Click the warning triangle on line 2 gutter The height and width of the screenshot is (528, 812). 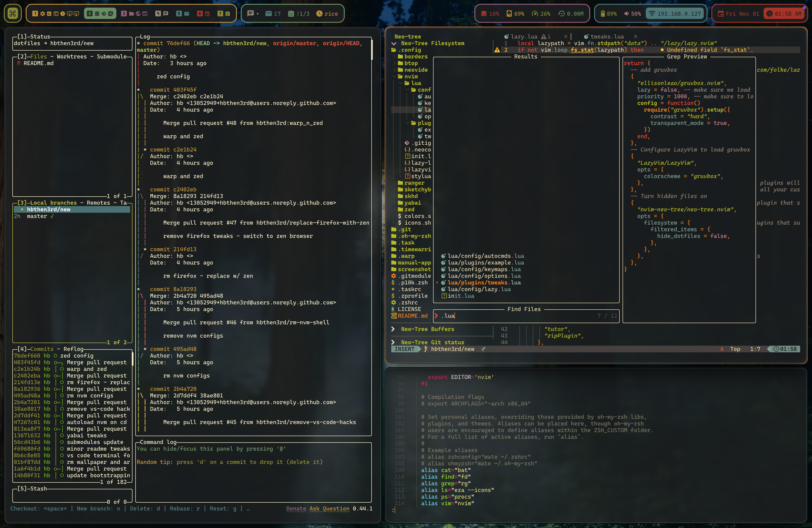click(x=497, y=50)
